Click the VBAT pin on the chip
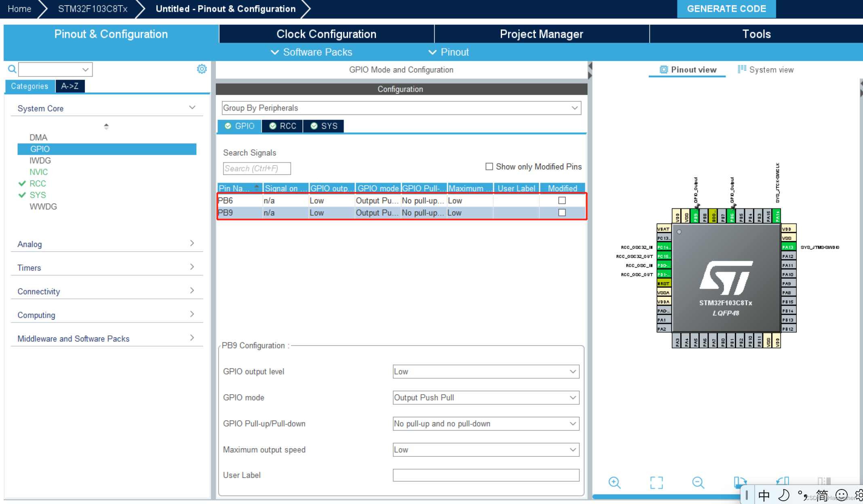 pyautogui.click(x=664, y=229)
